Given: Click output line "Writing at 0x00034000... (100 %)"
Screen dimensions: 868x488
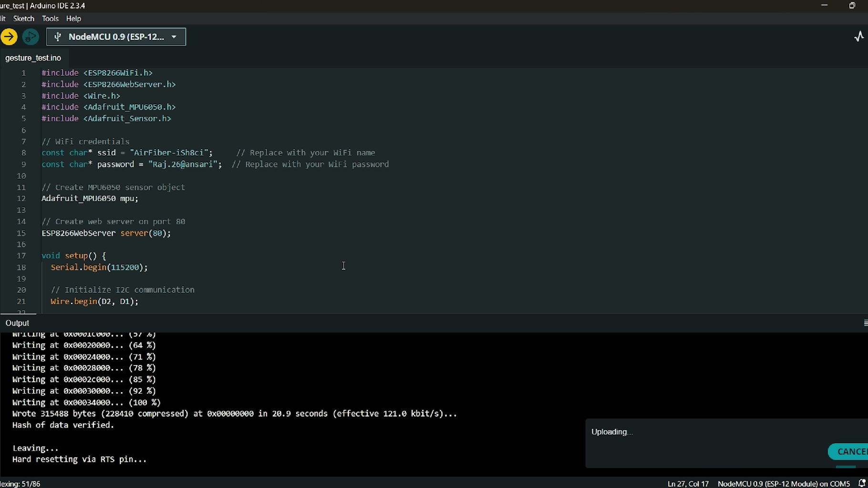Looking at the screenshot, I should [86, 403].
